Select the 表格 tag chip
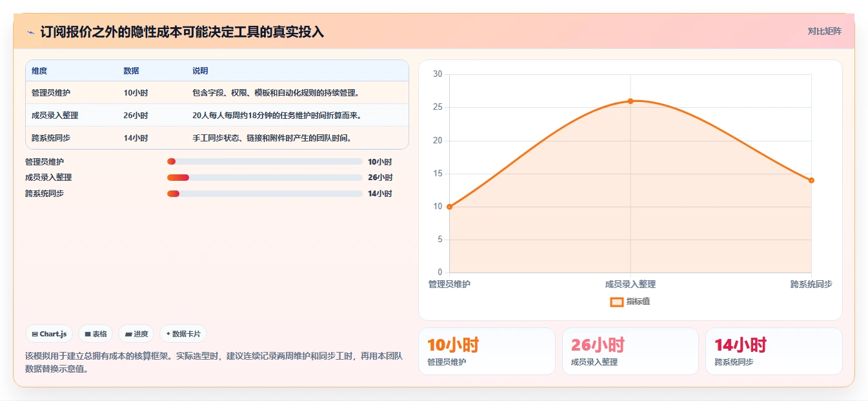Image resolution: width=868 pixels, height=401 pixels. point(96,334)
